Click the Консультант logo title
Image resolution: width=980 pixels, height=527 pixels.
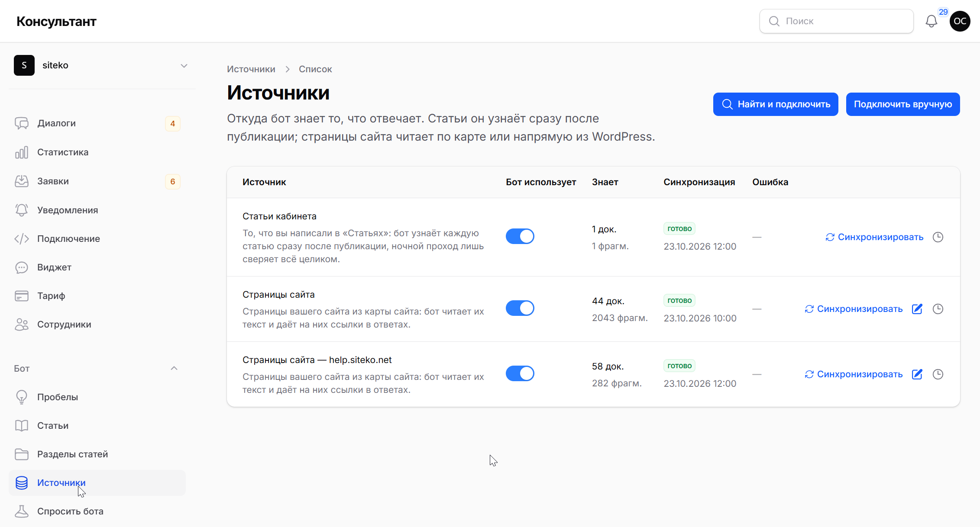pos(56,21)
